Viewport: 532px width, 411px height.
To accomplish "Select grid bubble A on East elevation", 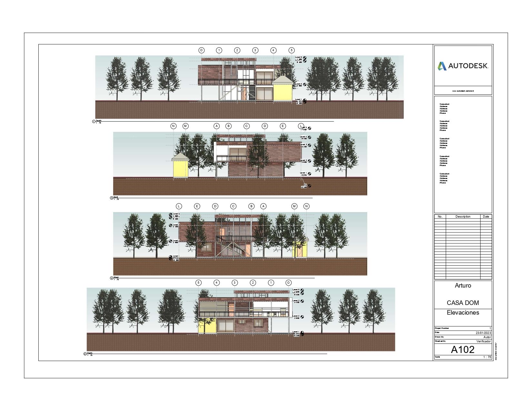I will (x=217, y=126).
